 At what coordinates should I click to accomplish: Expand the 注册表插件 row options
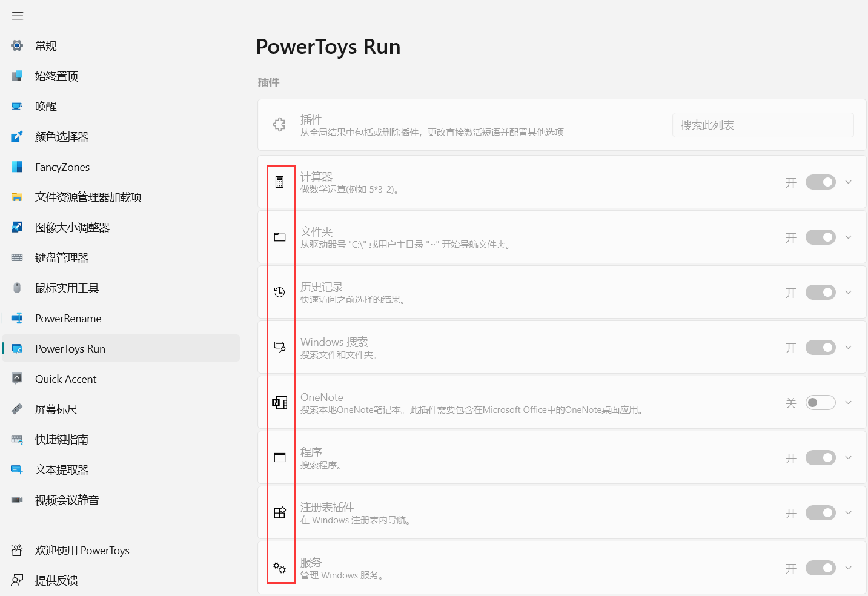848,512
